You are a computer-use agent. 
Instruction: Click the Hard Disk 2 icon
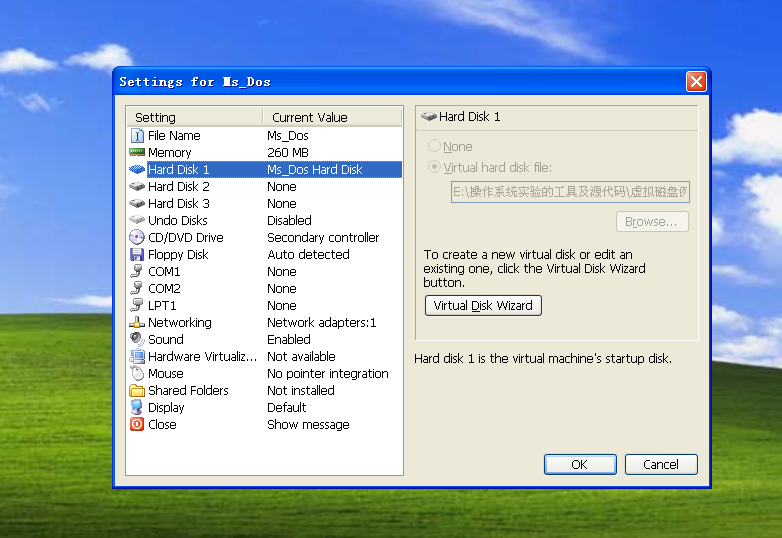137,186
